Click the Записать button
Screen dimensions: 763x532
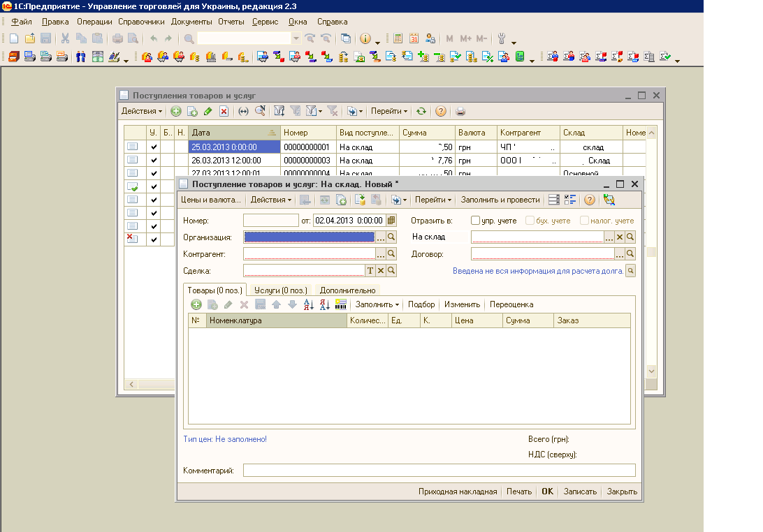(580, 491)
